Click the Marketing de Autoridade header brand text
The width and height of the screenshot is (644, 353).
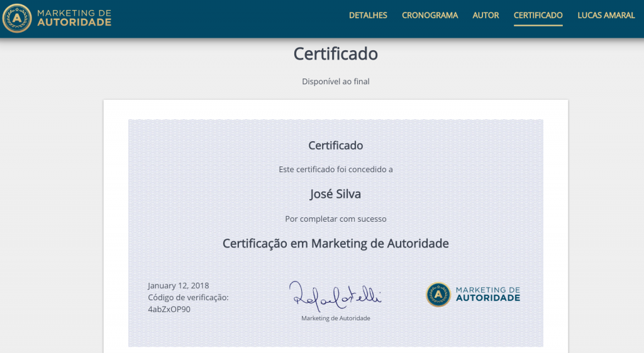(x=74, y=18)
